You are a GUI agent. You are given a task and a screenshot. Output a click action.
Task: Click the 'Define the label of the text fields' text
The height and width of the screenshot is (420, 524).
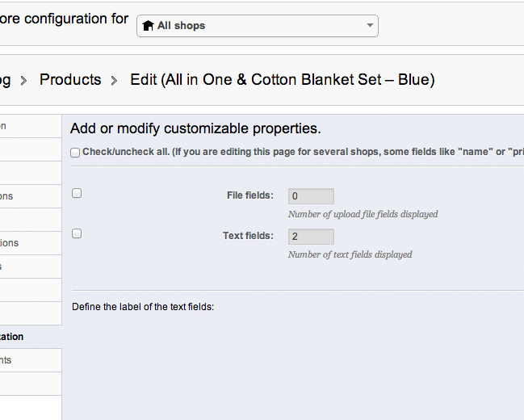coord(143,307)
